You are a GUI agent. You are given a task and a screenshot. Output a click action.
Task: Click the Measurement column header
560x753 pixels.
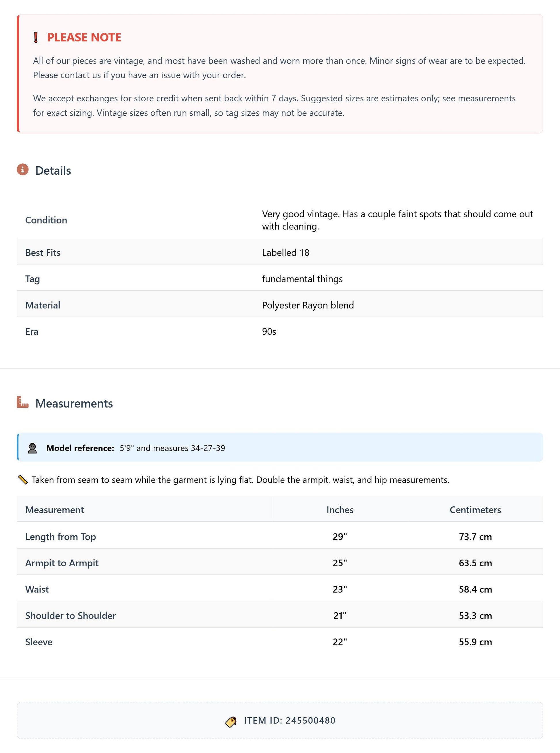pyautogui.click(x=55, y=510)
